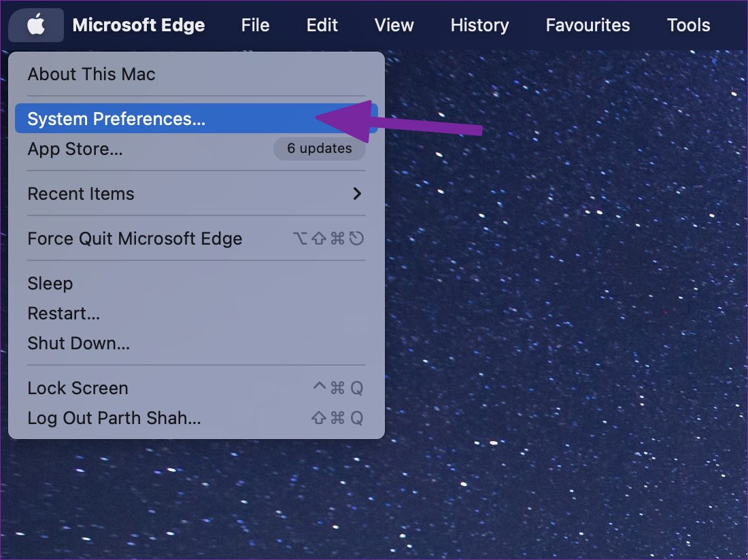Image resolution: width=748 pixels, height=560 pixels.
Task: Select About This Mac
Action: tap(197, 74)
